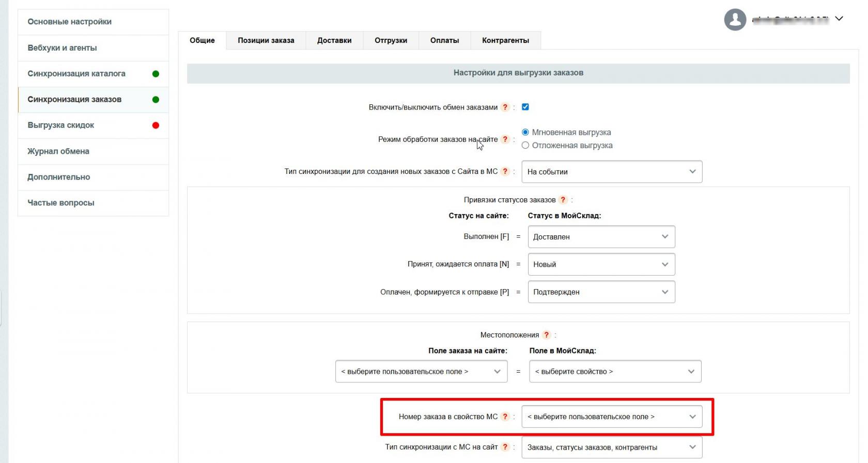Click the blurred account name

pos(791,20)
